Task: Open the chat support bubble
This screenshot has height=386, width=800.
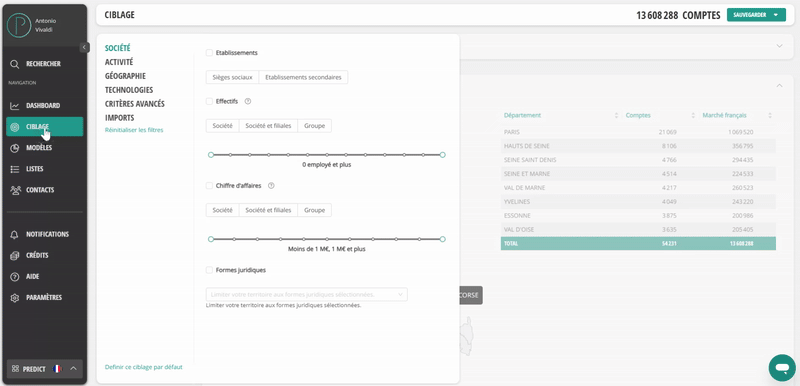Action: [x=782, y=368]
